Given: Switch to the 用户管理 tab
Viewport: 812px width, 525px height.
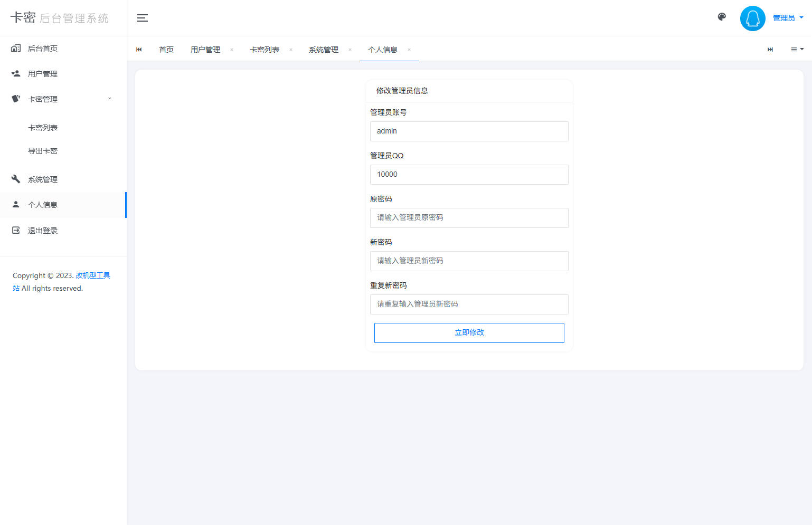Looking at the screenshot, I should [x=205, y=50].
